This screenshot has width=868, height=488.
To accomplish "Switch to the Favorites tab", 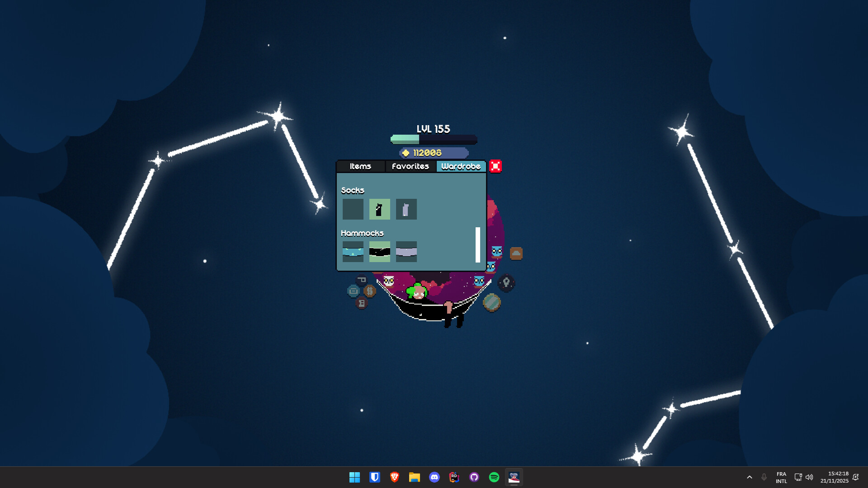I will (x=410, y=166).
